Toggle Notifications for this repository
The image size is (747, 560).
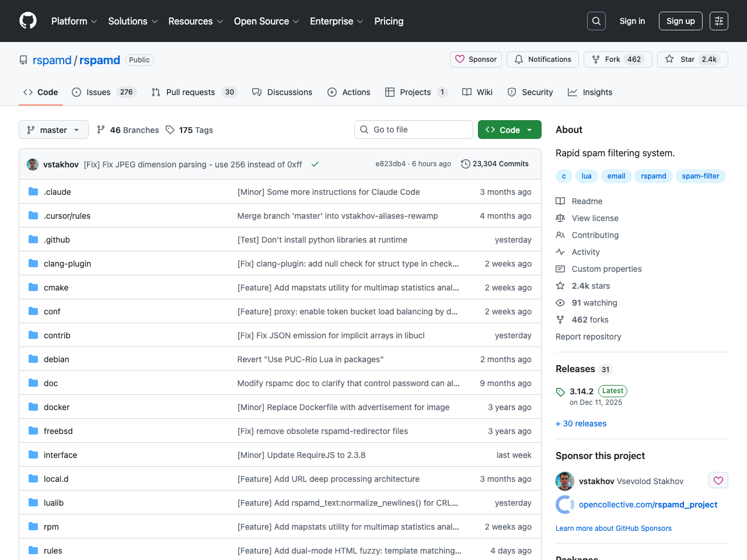(x=543, y=60)
